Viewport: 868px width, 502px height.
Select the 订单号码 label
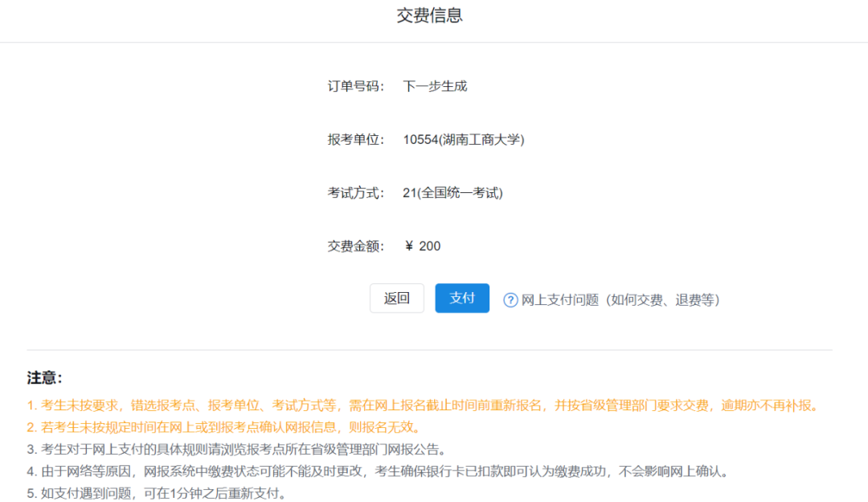355,86
